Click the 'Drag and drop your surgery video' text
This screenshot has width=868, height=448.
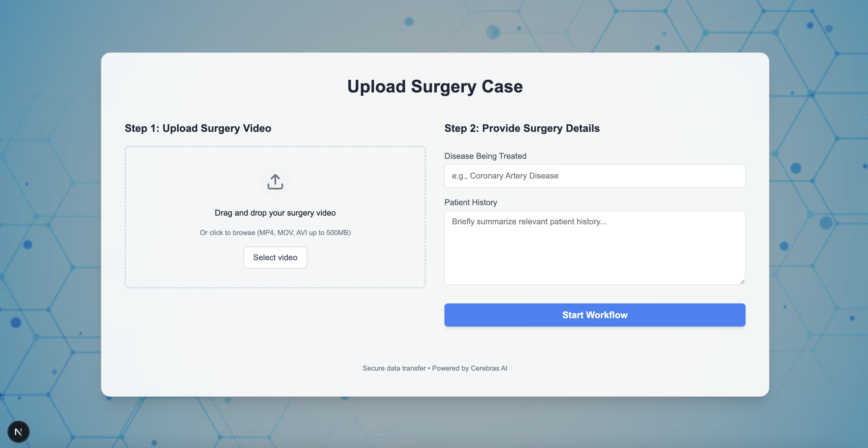point(275,213)
